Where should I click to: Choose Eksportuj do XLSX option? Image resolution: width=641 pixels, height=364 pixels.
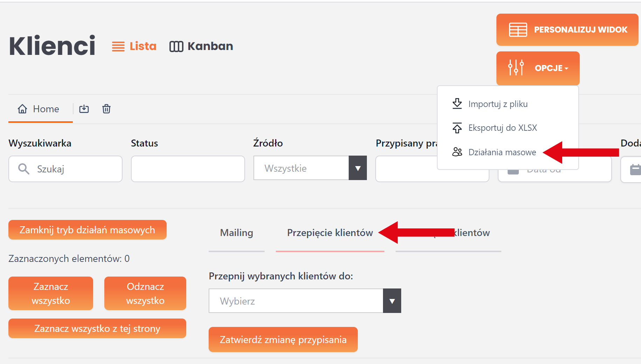[x=502, y=128]
